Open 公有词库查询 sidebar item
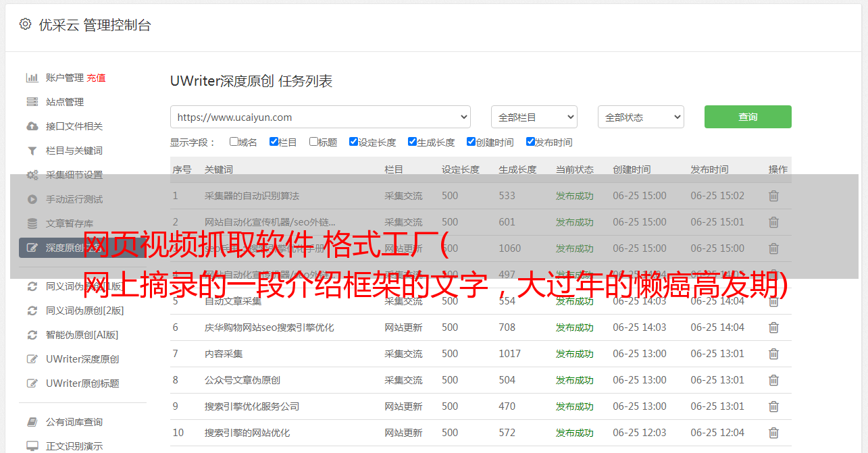This screenshot has width=868, height=453. 74,422
